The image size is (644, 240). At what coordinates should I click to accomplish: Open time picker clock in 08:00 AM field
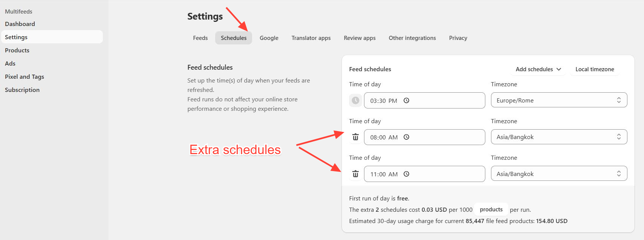click(406, 137)
